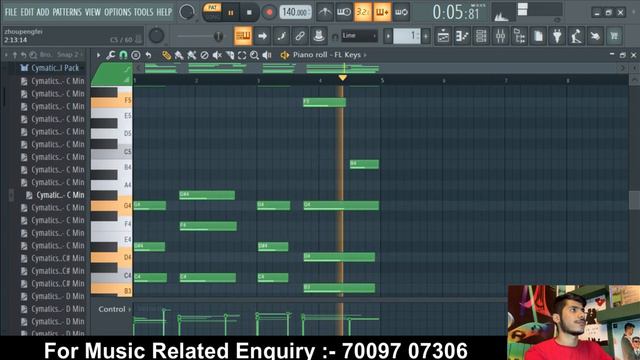Open the TOOLS menu
Viewport: 640px width, 360px height.
[144, 12]
